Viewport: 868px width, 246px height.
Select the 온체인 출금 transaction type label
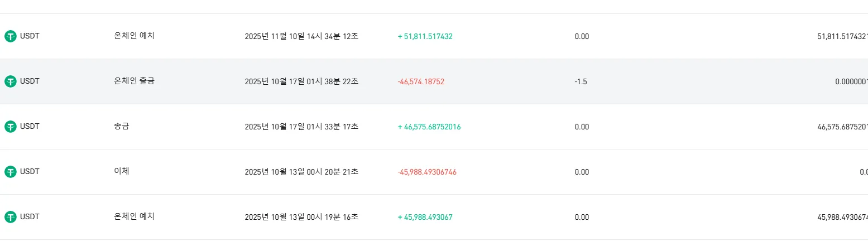tap(134, 81)
